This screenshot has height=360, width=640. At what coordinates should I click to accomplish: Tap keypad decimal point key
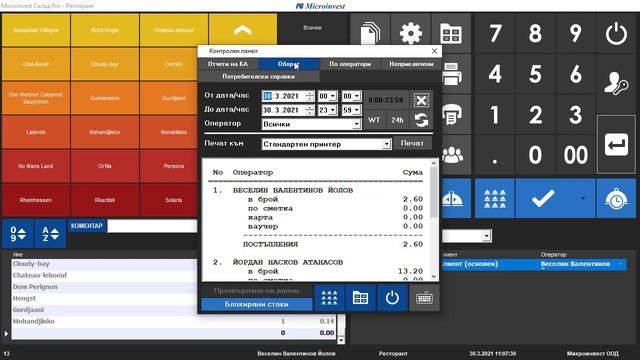click(495, 155)
